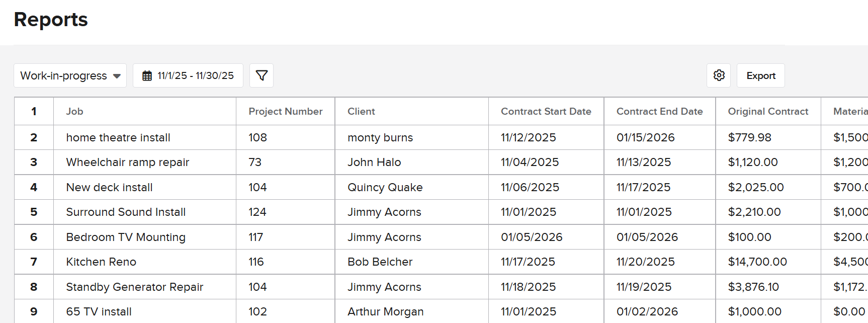868x323 pixels.
Task: Select the Bedroom TV Mounting job
Action: (x=126, y=237)
